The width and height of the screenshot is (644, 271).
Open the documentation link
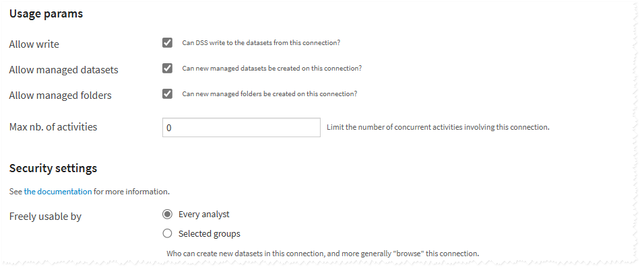64,192
